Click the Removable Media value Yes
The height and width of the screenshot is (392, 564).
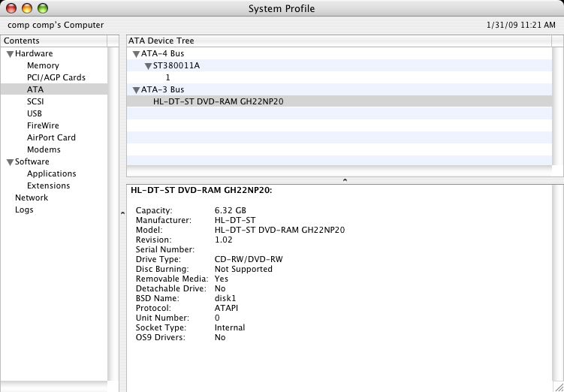pyautogui.click(x=222, y=279)
